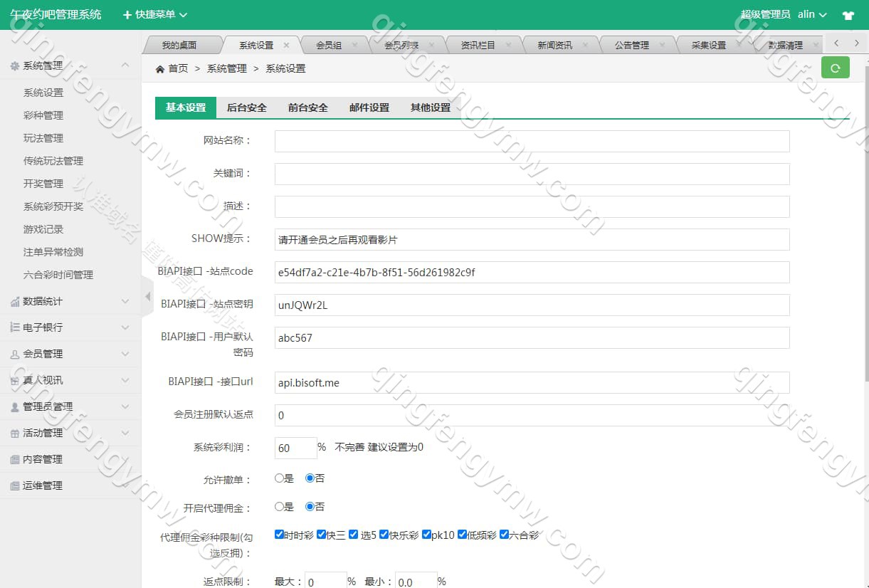The width and height of the screenshot is (869, 588).
Task: Uncheck the 时时彩 checkbox
Action: tap(280, 535)
